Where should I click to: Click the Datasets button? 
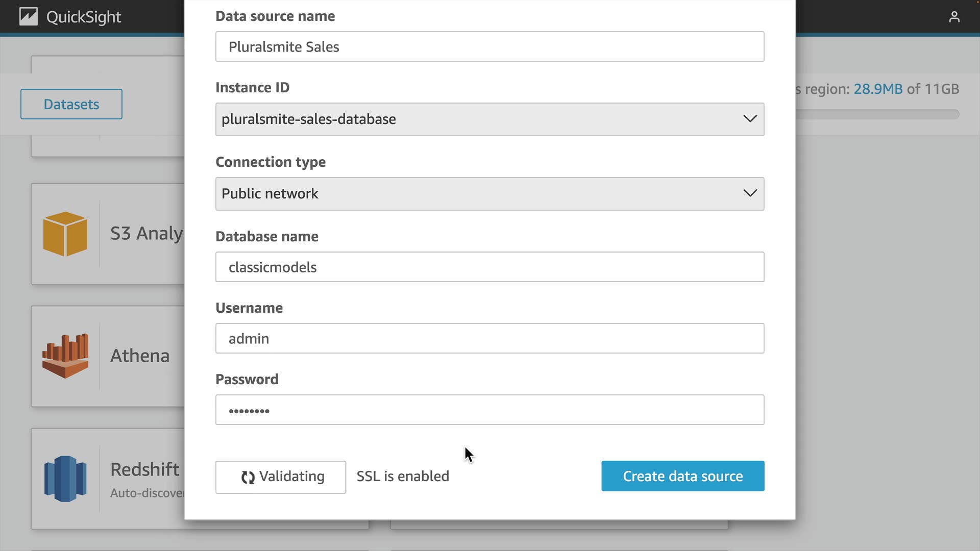pyautogui.click(x=71, y=104)
